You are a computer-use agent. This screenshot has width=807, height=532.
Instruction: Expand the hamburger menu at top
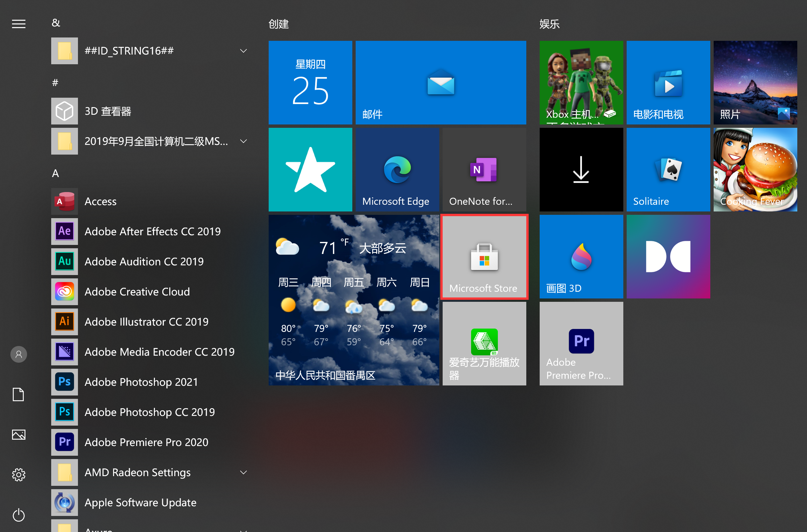point(19,24)
